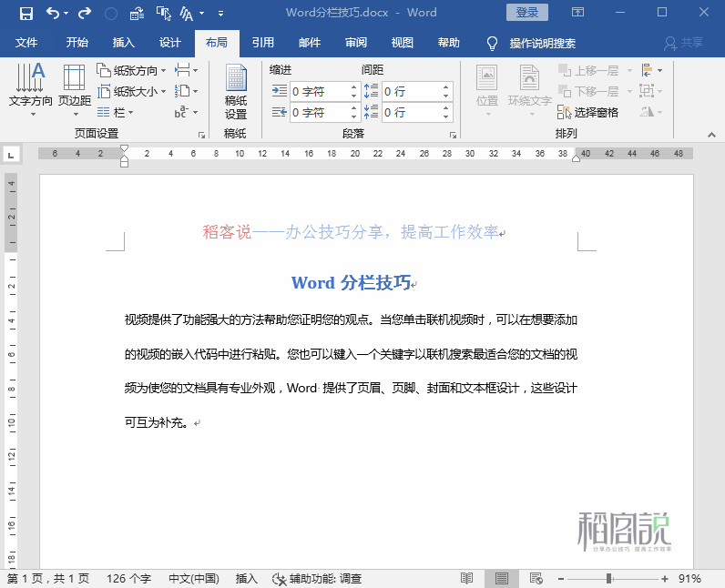The height and width of the screenshot is (588, 725).
Task: Click the language indicator 中文(中国)
Action: (x=194, y=579)
